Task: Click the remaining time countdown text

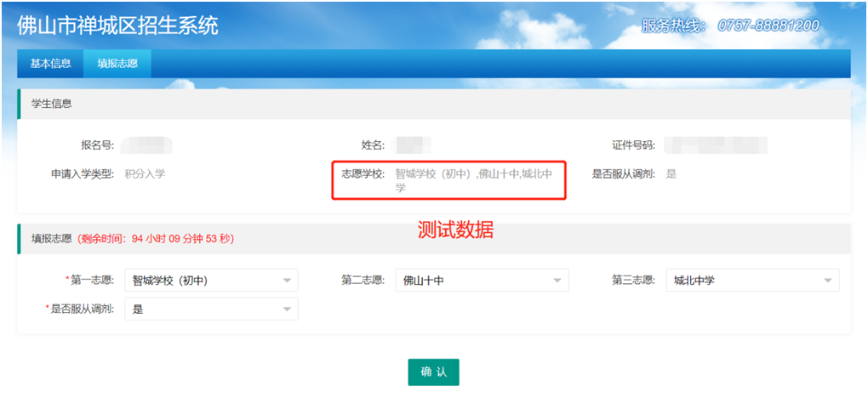Action: coord(156,239)
